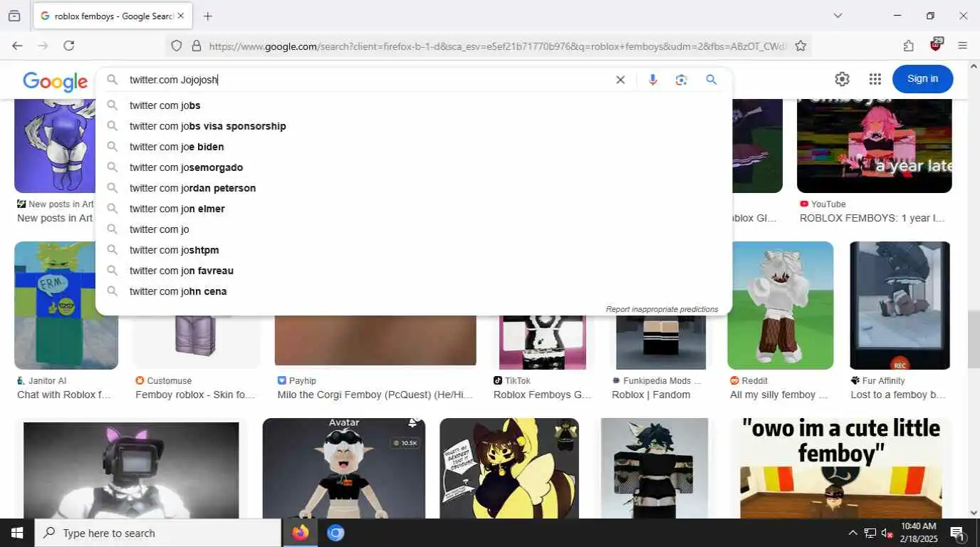Choose suggestion 'twitter com jon favreau'

(x=414, y=271)
